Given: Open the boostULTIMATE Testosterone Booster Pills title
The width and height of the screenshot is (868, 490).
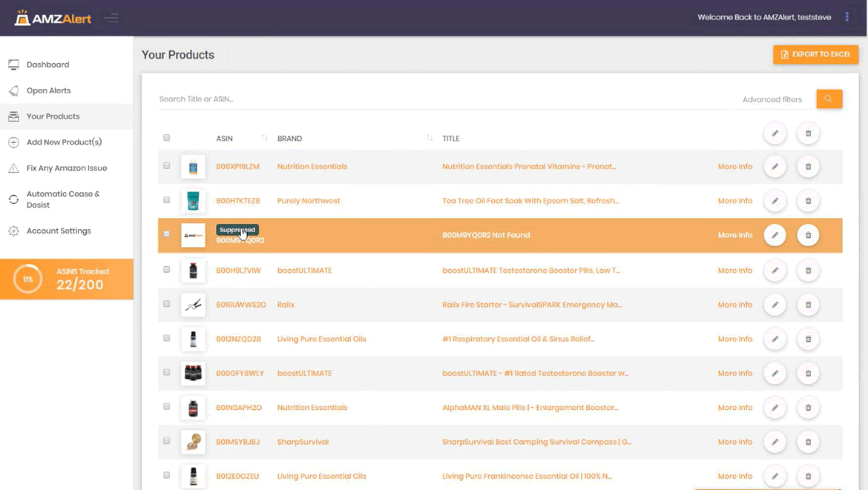Looking at the screenshot, I should tap(531, 271).
